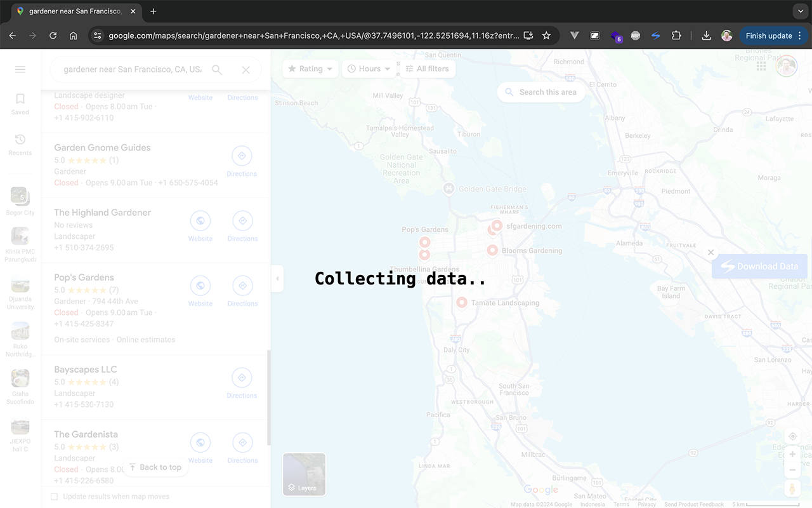812x508 pixels.
Task: Open Pop's Gardens listing title
Action: click(84, 277)
